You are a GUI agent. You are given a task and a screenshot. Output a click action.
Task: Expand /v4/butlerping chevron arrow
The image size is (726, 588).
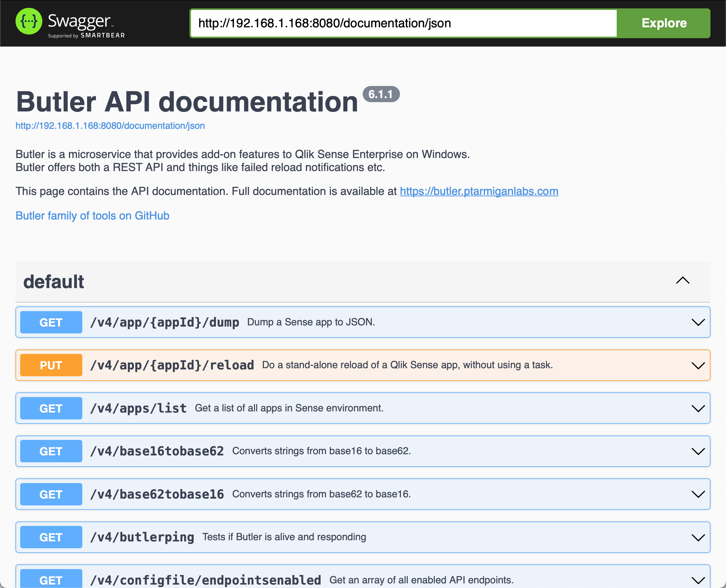point(697,537)
